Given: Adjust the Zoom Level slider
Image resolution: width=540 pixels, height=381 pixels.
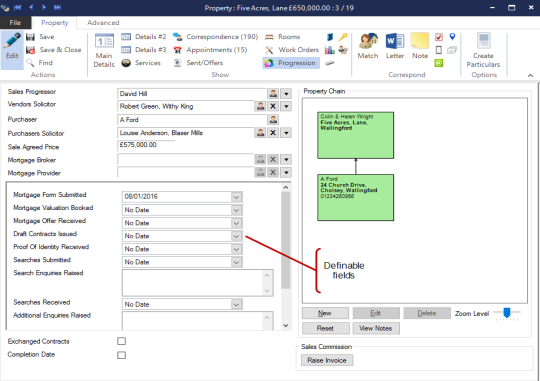Looking at the screenshot, I should pyautogui.click(x=507, y=313).
